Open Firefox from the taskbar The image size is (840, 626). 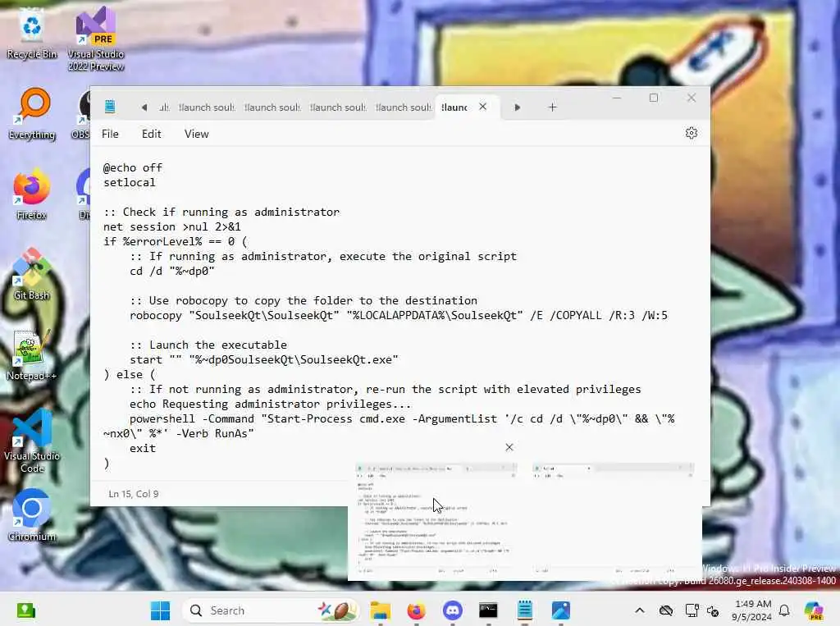pos(416,610)
